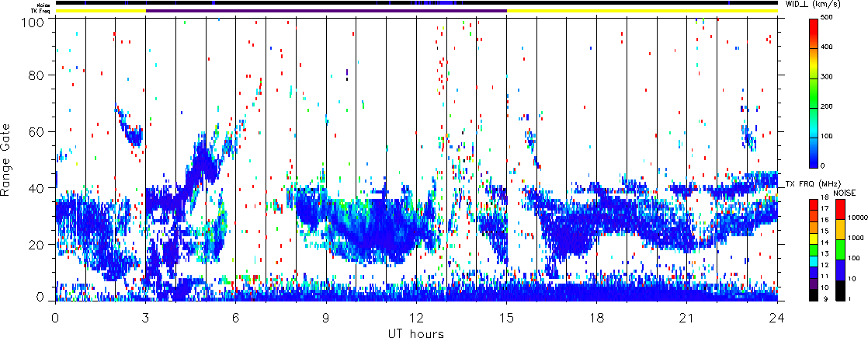
Task: Click the 16 label in TX FRQ legend
Action: (825, 220)
